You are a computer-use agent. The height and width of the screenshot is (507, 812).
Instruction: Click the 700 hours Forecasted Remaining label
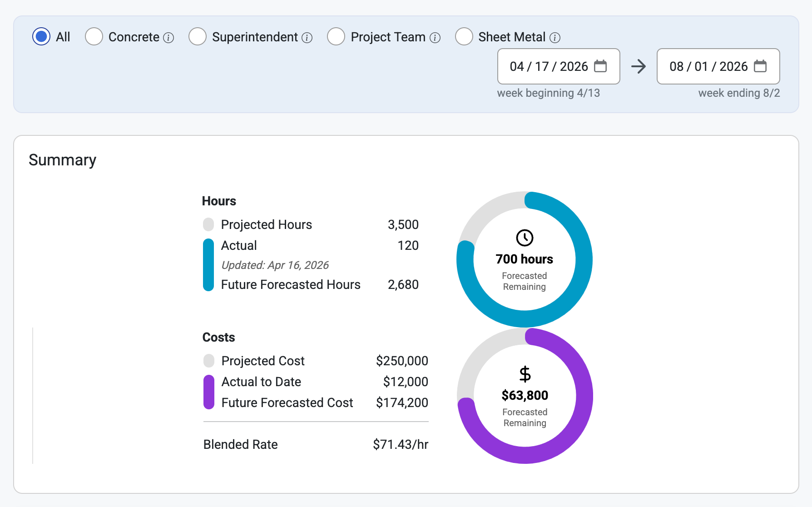525,273
